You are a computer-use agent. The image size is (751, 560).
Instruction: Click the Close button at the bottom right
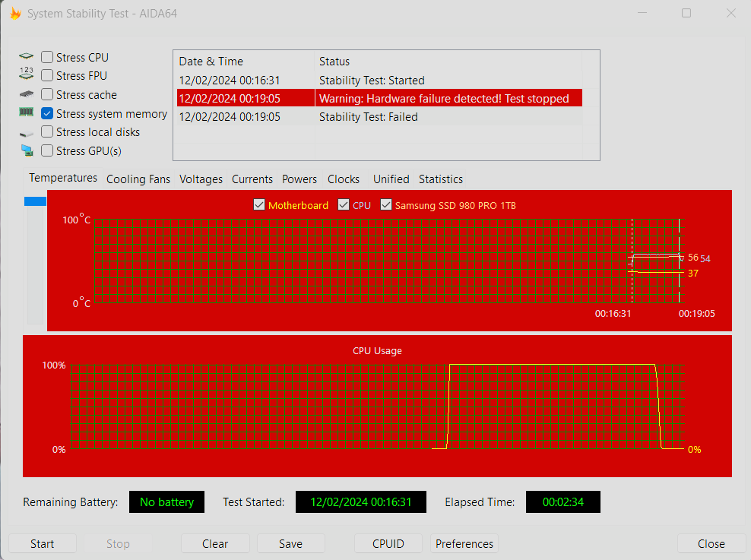click(711, 544)
